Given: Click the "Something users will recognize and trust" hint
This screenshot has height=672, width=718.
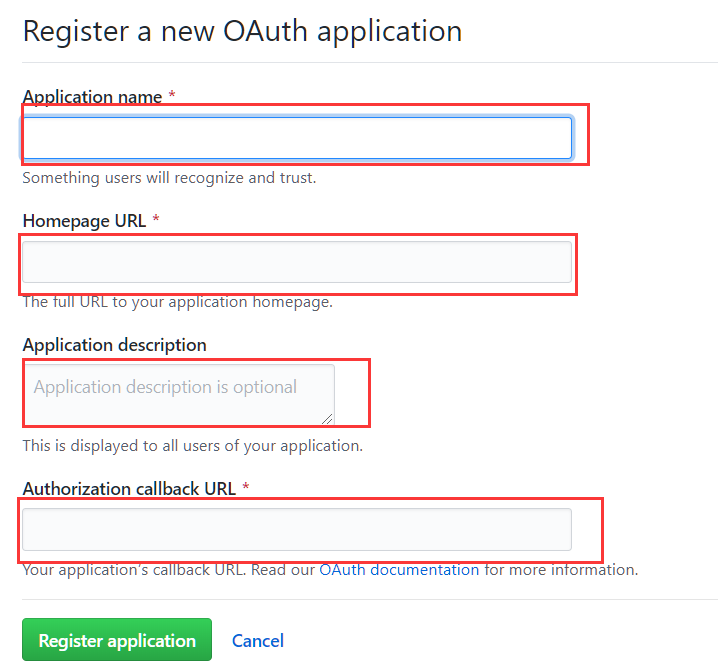Looking at the screenshot, I should 169,178.
